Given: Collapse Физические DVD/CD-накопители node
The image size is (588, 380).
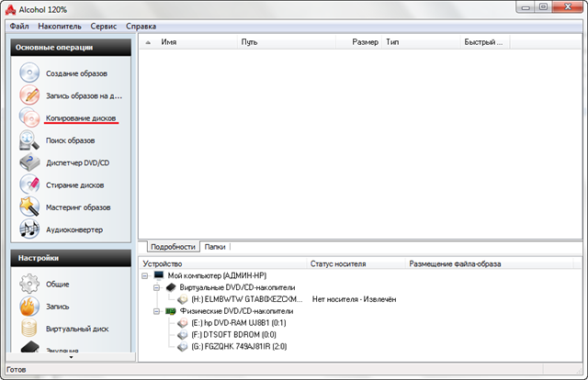Looking at the screenshot, I should [x=156, y=311].
